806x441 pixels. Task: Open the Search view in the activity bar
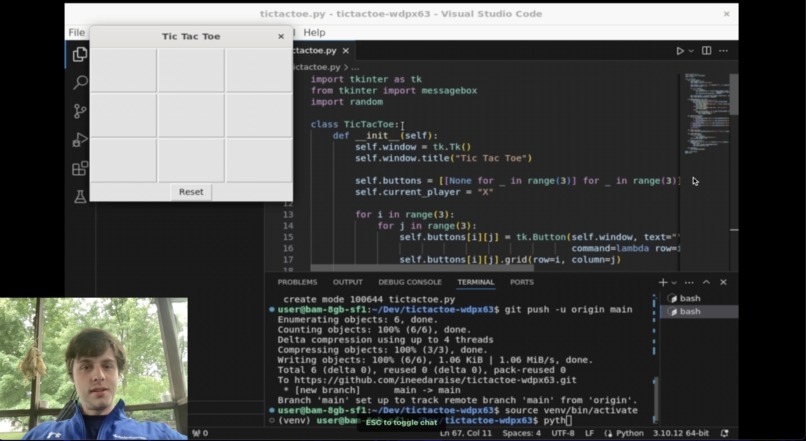pyautogui.click(x=80, y=82)
